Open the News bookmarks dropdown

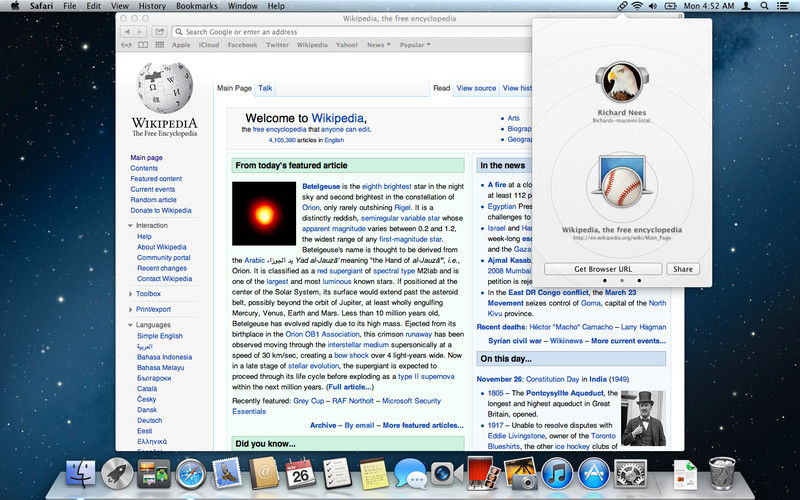[379, 45]
